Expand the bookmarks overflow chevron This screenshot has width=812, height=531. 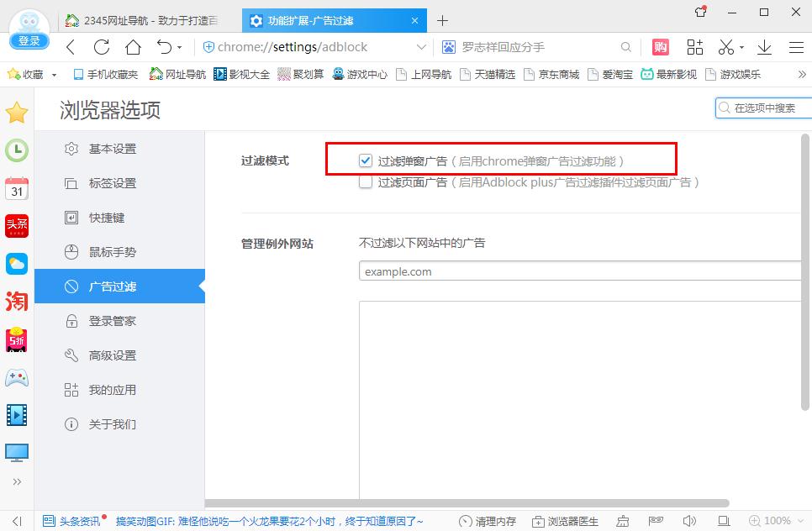point(803,74)
